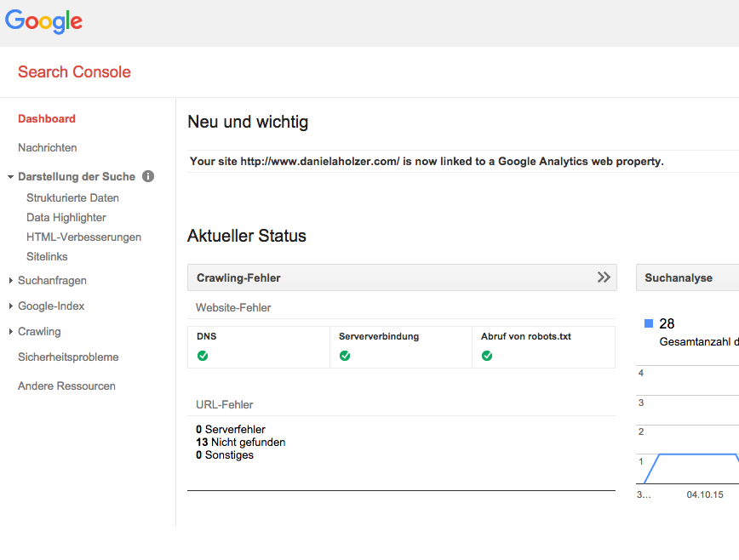Click the 13 Nicht gefunden entry
739x560 pixels.
click(x=240, y=443)
